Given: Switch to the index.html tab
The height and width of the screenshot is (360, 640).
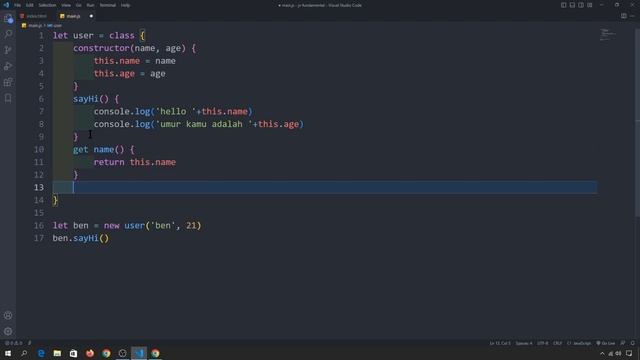Looking at the screenshot, I should point(34,16).
